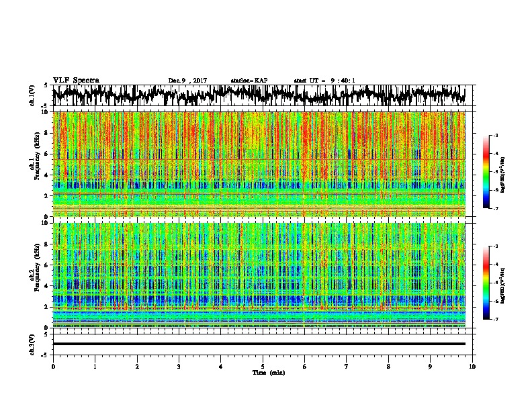Viewport: 532px width, 411px height.
Task: Click the "-4" label on ch.2 color bar
Action: tap(496, 264)
